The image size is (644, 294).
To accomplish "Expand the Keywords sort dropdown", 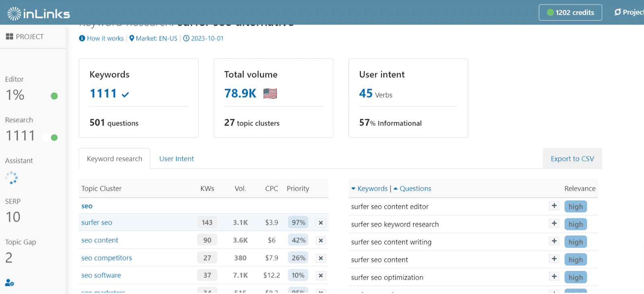I will click(x=353, y=188).
